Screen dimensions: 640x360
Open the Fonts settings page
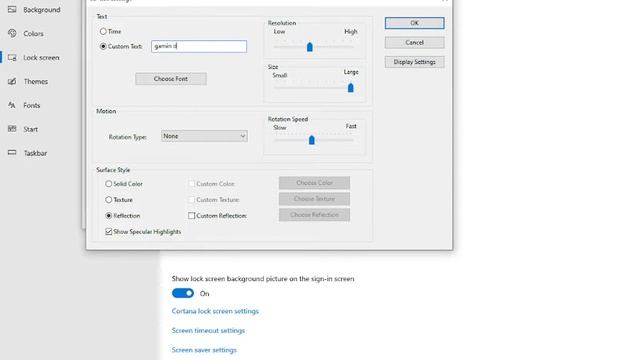pyautogui.click(x=31, y=105)
